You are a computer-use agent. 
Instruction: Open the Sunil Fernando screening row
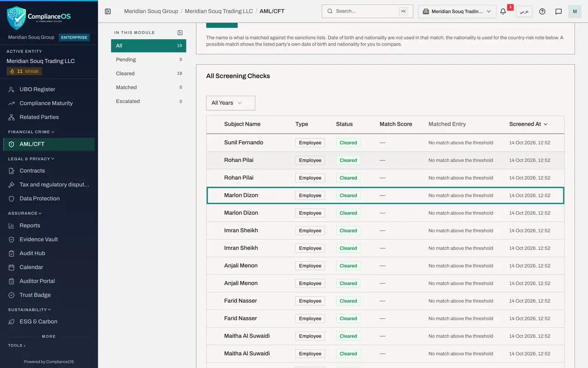pos(385,143)
